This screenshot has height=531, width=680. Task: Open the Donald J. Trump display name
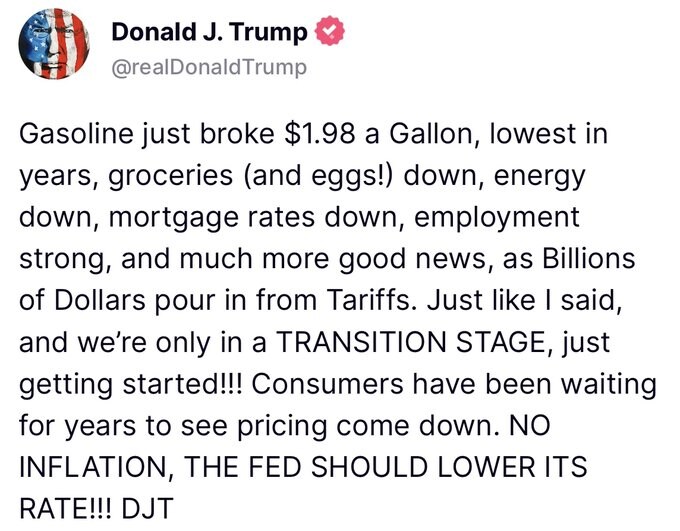pyautogui.click(x=209, y=32)
